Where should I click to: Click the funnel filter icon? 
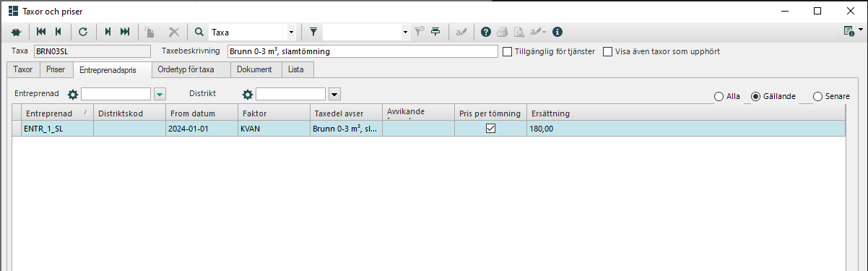click(313, 32)
